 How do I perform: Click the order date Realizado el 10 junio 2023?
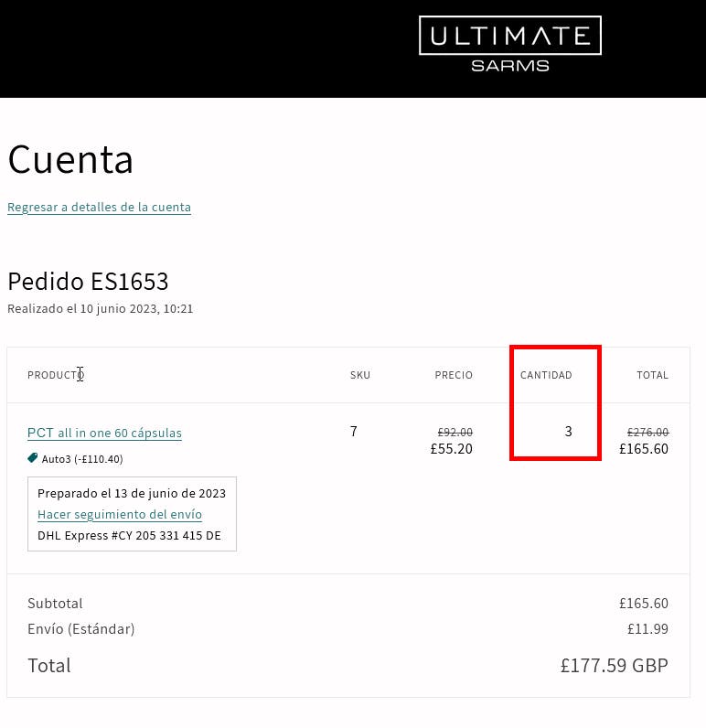coord(100,309)
